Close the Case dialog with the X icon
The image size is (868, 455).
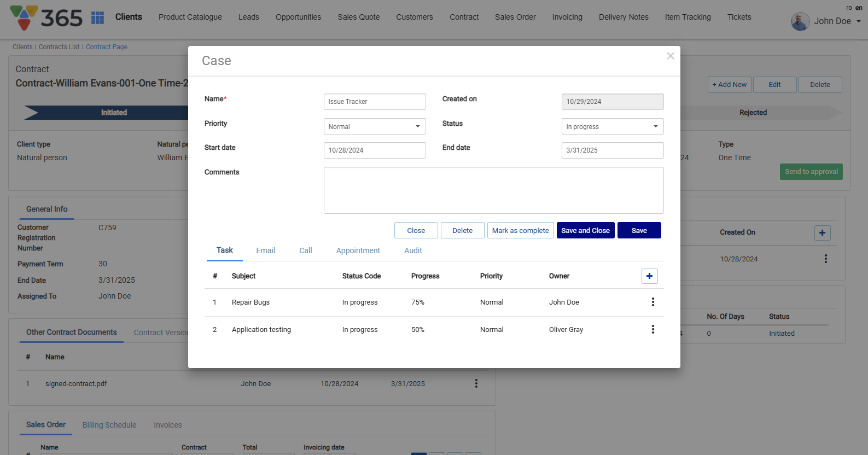pyautogui.click(x=670, y=56)
